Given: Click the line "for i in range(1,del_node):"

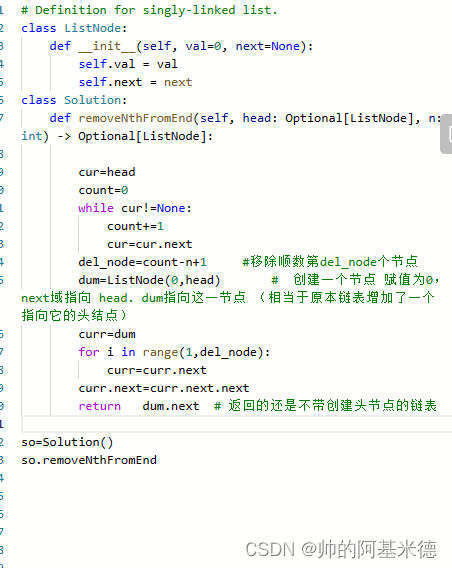Looking at the screenshot, I should click(174, 352).
